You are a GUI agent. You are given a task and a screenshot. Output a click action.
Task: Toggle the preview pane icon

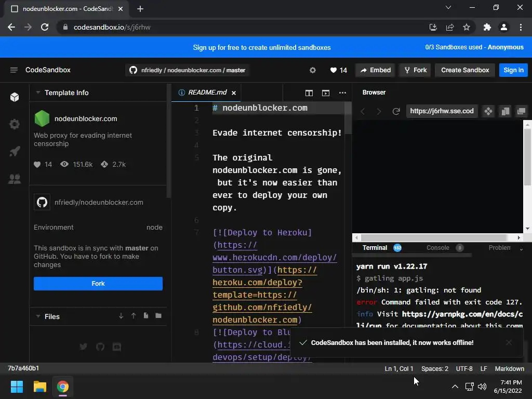point(326,93)
